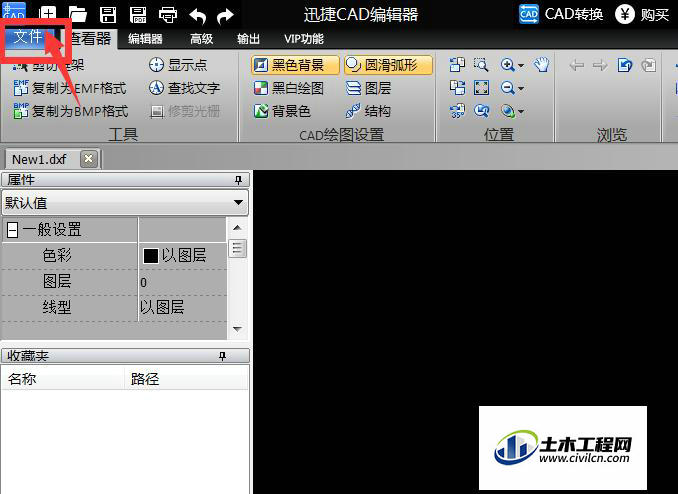Click the save as PDF icon
The width and height of the screenshot is (678, 494).
coord(138,15)
